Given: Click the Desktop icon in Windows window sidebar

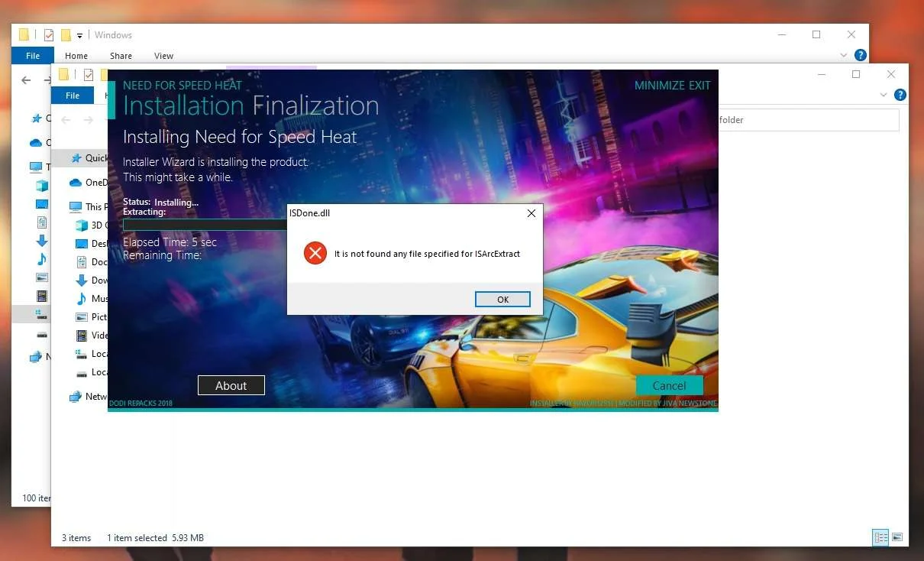Looking at the screenshot, I should [42, 204].
